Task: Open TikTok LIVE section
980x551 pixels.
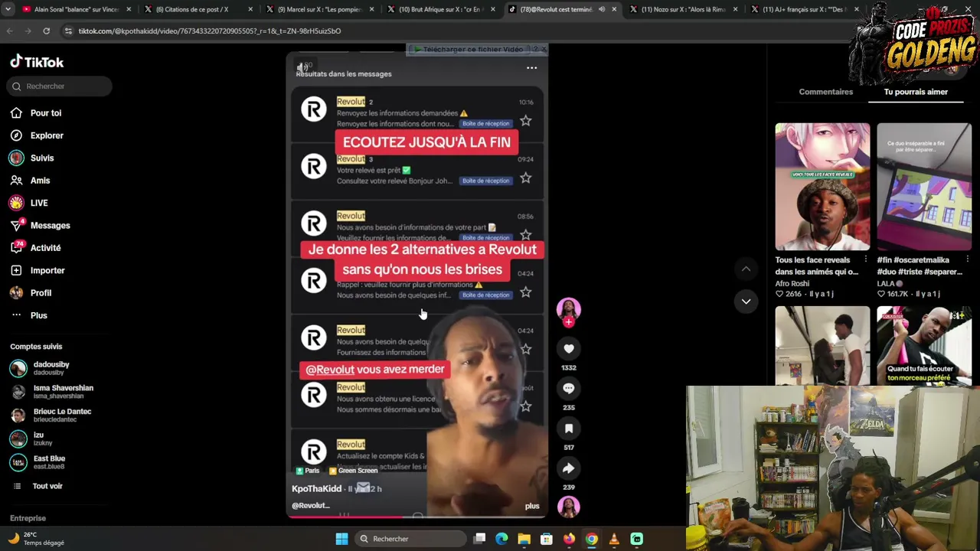Action: click(39, 203)
